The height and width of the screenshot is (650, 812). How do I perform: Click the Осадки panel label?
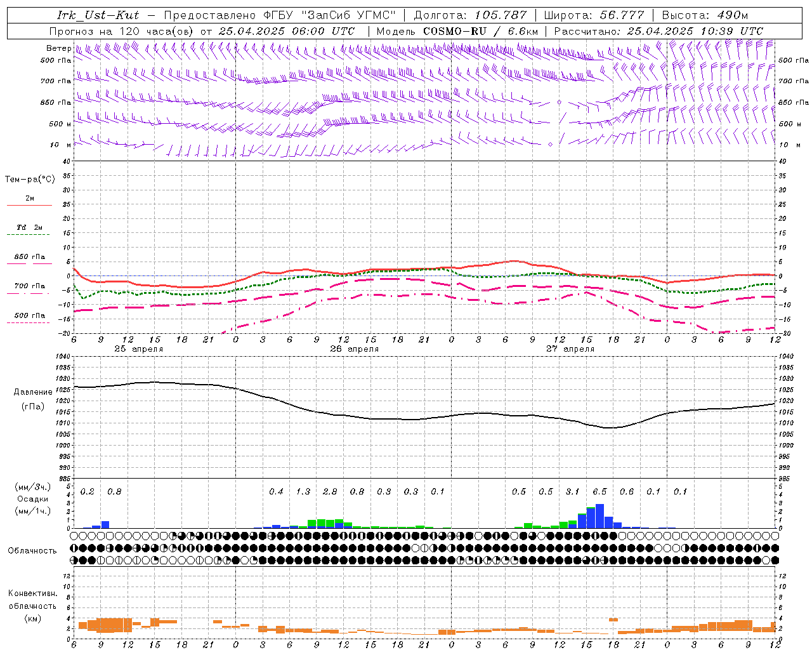pos(32,499)
